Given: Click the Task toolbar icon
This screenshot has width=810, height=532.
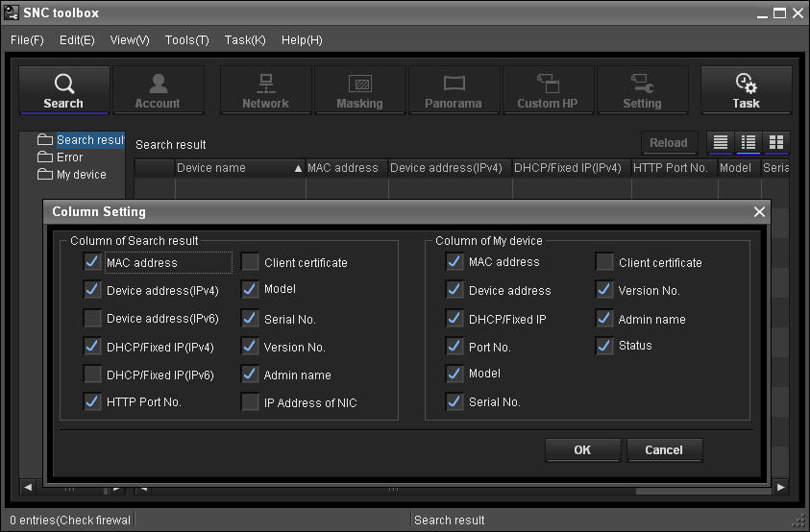Looking at the screenshot, I should (746, 90).
